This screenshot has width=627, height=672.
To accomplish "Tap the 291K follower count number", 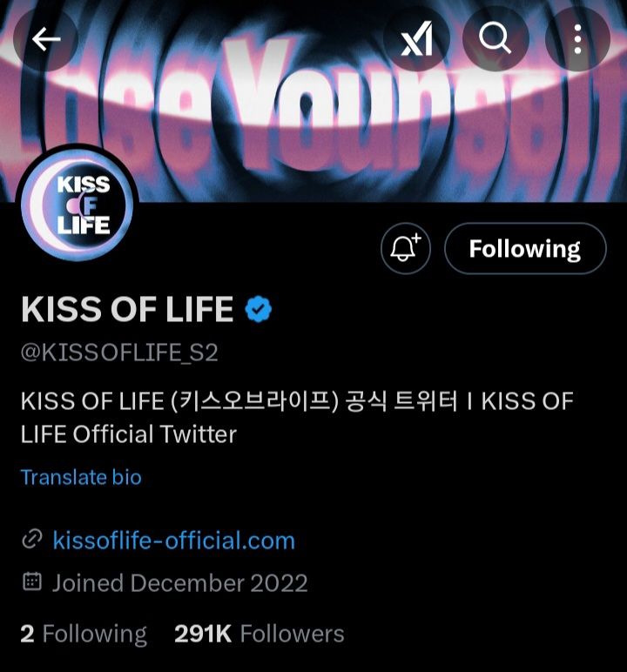I will 203,634.
